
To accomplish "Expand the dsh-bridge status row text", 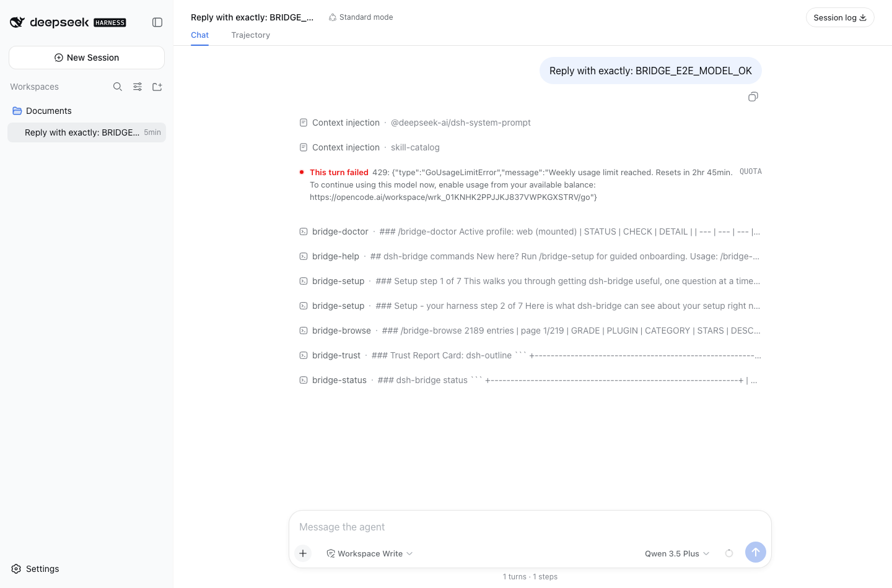I will pyautogui.click(x=567, y=380).
